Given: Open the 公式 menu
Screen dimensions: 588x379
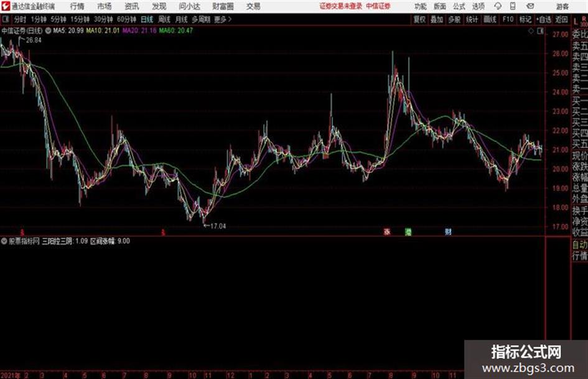Looking at the screenshot, I should click(x=459, y=6).
